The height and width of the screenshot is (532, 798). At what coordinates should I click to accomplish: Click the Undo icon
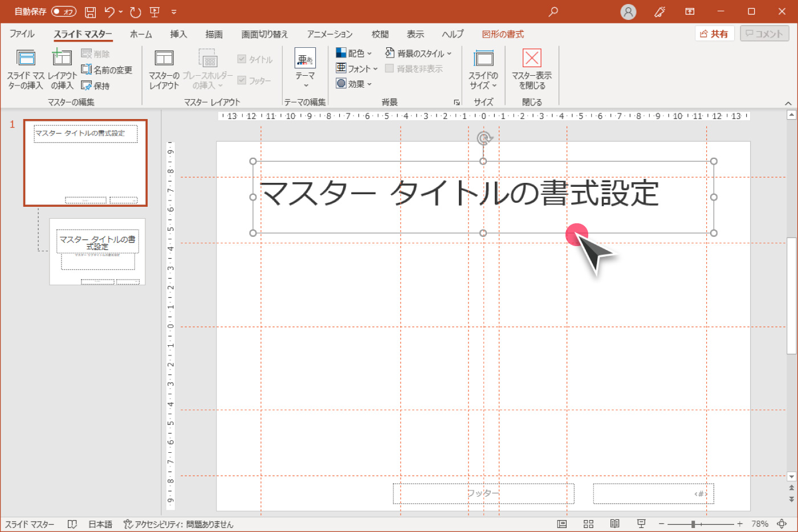point(109,12)
